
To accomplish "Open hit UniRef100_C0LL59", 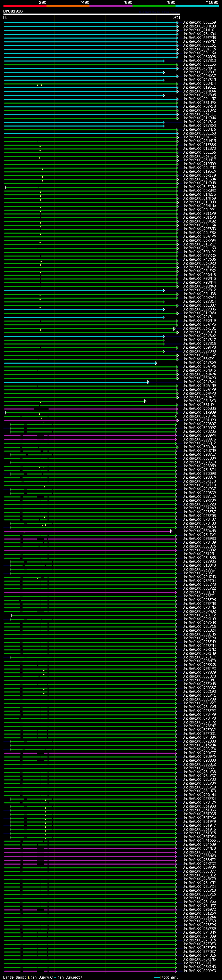I will coord(199,23).
